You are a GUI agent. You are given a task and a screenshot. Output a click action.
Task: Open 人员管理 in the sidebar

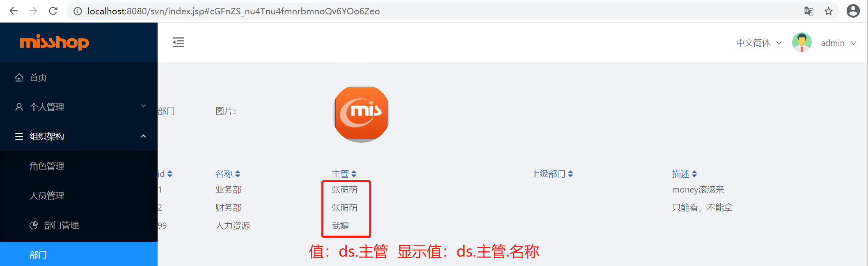click(79, 195)
